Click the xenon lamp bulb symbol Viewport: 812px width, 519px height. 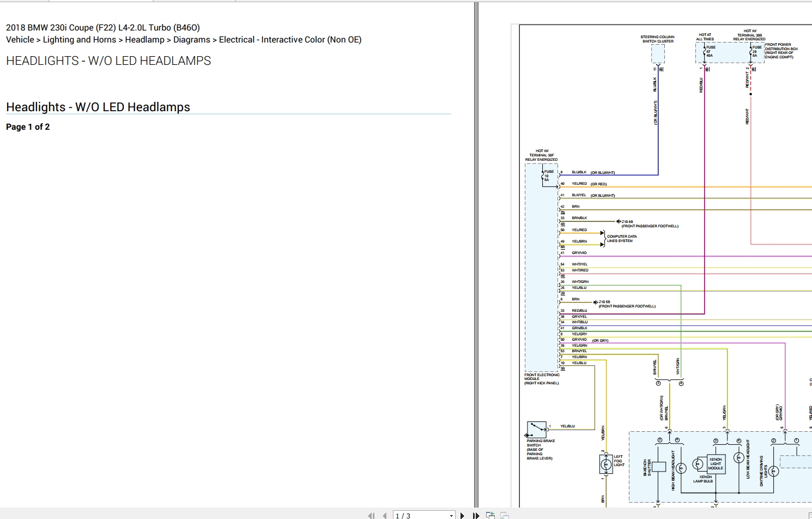tap(698, 464)
